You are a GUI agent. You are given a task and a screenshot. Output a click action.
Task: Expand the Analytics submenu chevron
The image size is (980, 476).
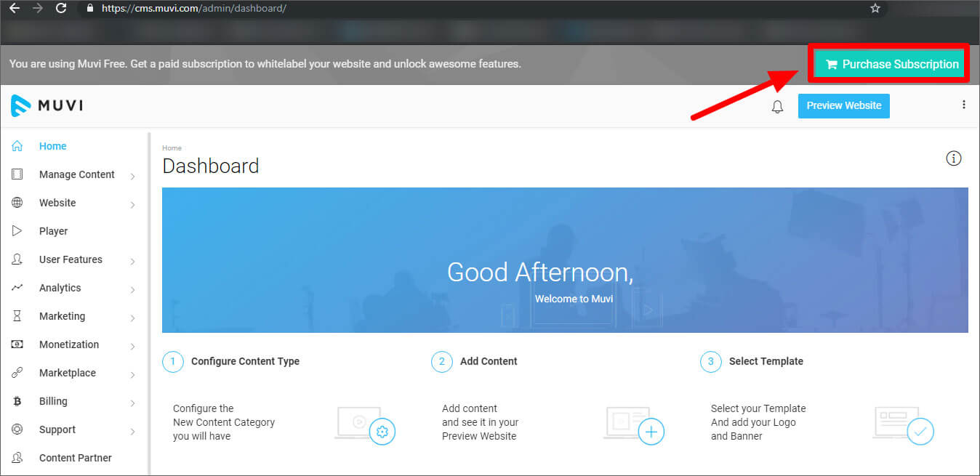coord(132,289)
